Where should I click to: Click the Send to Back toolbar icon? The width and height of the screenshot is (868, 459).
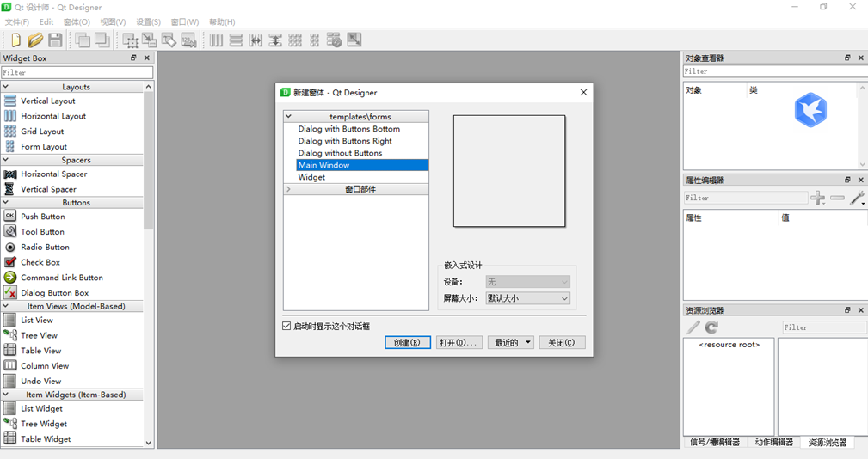point(83,40)
